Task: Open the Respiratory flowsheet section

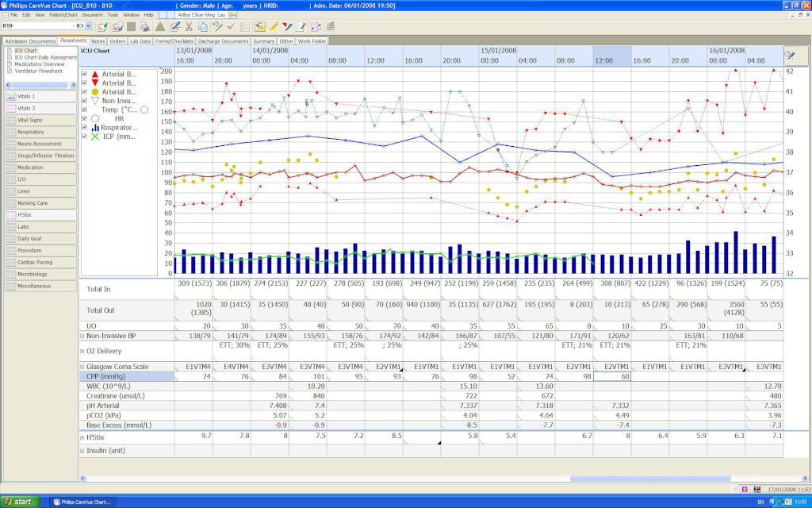Action: pyautogui.click(x=40, y=133)
